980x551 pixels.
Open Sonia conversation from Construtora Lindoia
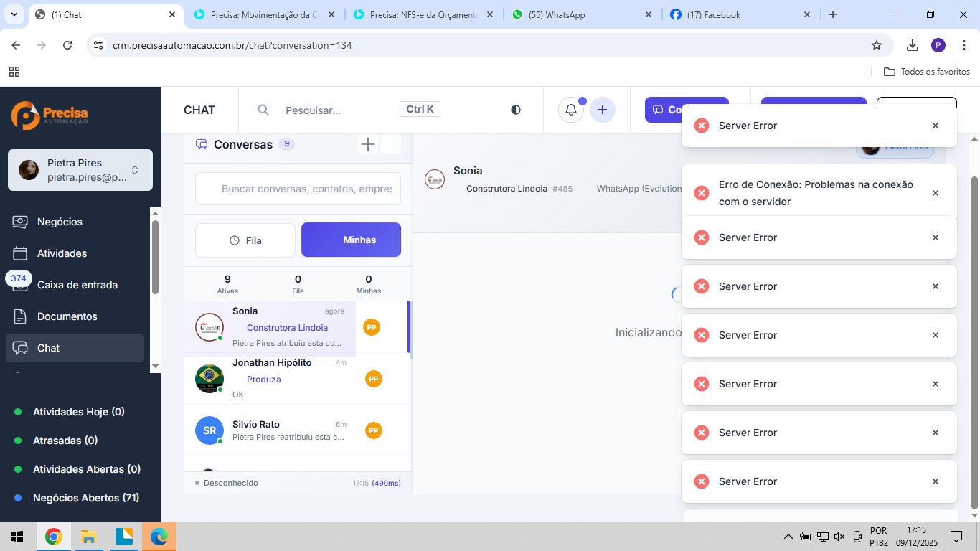point(287,328)
